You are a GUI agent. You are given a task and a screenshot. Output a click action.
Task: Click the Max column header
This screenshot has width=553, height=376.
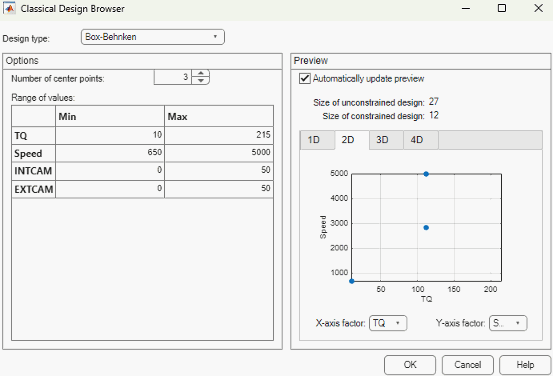pos(219,116)
